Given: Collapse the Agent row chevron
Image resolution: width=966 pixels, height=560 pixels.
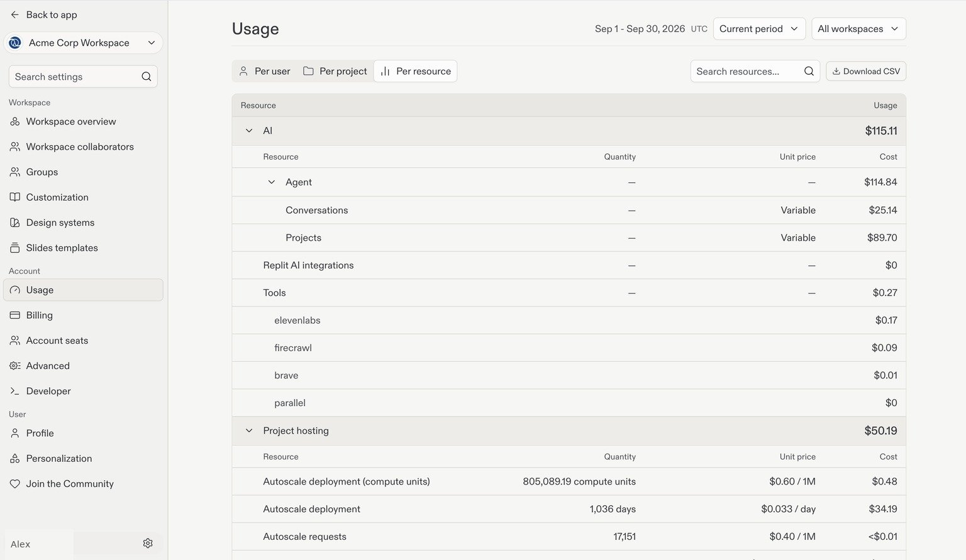Looking at the screenshot, I should click(272, 182).
